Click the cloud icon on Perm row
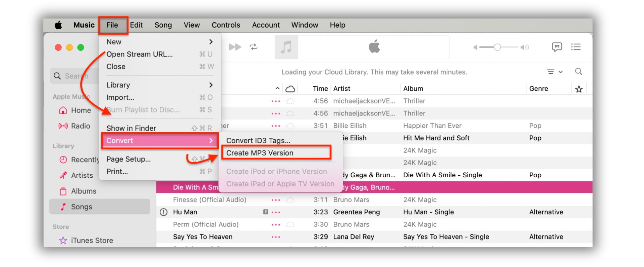 point(290,225)
